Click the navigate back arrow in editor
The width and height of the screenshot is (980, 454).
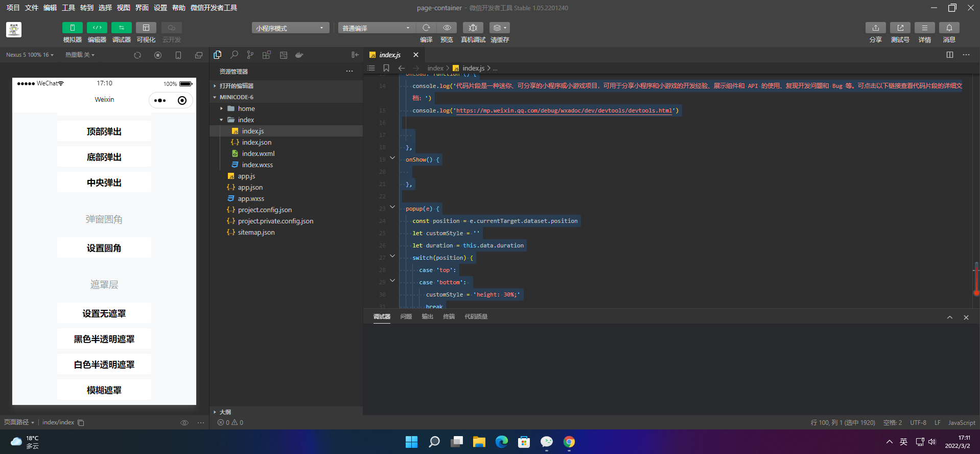tap(402, 68)
